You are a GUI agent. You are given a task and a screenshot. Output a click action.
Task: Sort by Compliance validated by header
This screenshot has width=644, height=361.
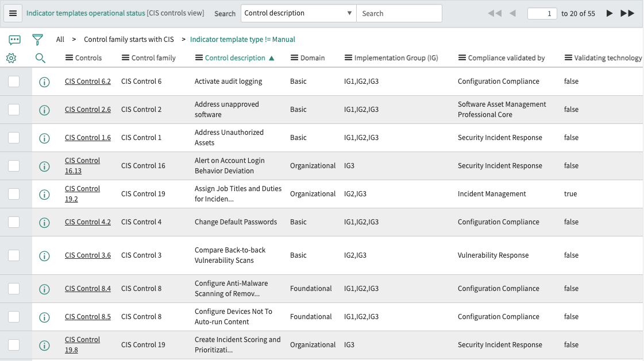tap(507, 58)
